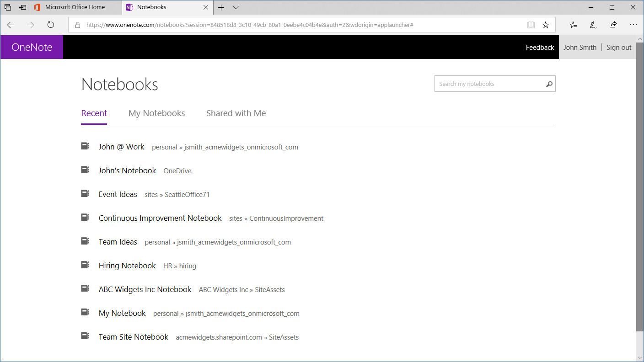Click the tabs you've set aside icon
This screenshot has height=362, width=644.
[x=8, y=7]
